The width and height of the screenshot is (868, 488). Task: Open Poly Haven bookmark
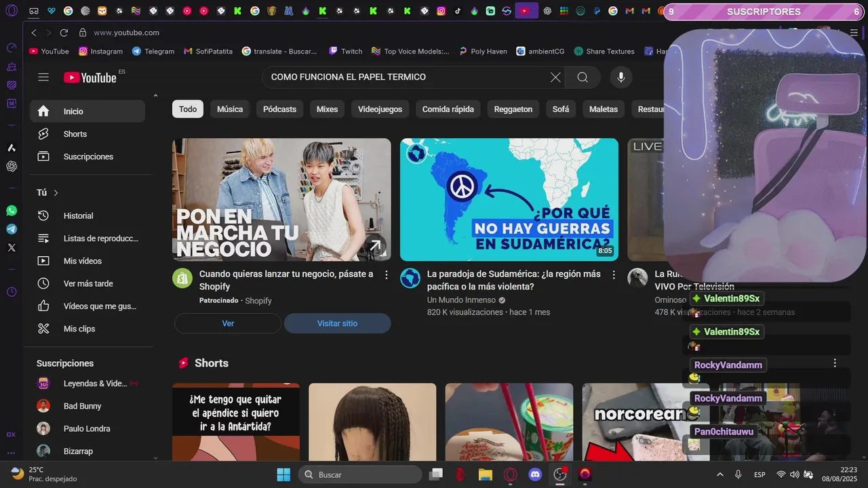(483, 51)
